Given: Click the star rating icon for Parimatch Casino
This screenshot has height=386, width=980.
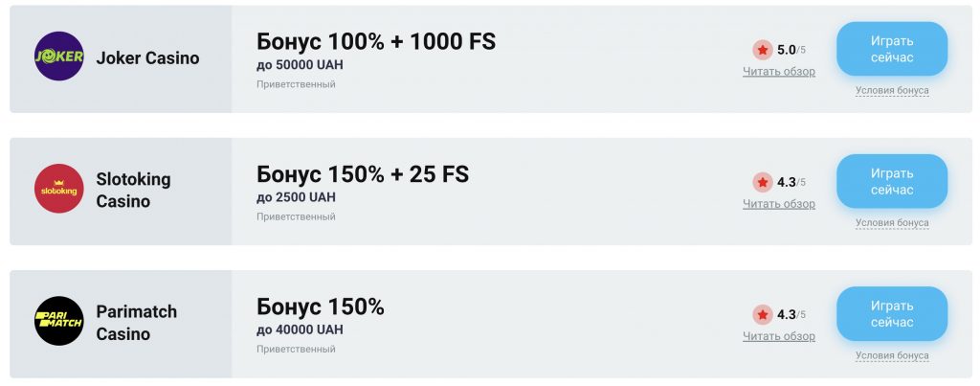Looking at the screenshot, I should 762,315.
